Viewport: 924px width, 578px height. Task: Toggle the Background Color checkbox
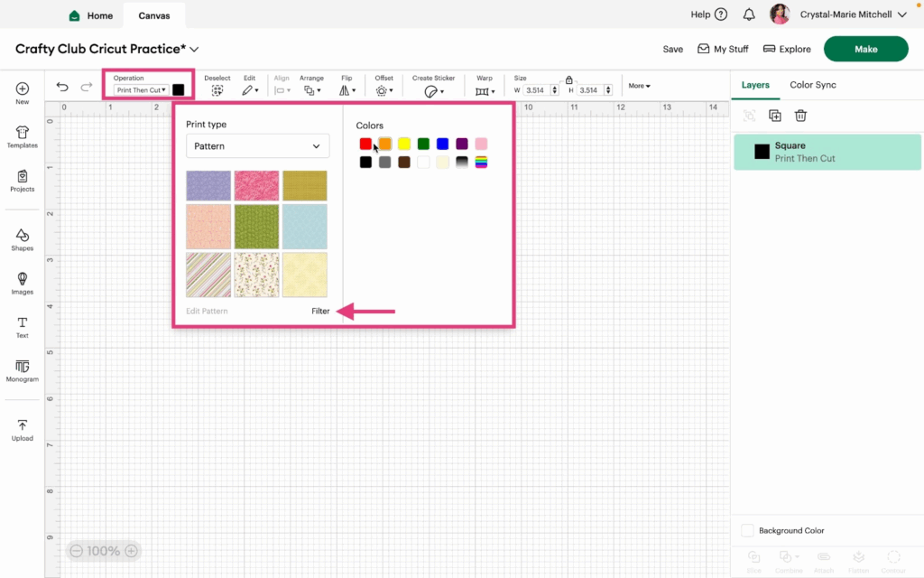747,530
